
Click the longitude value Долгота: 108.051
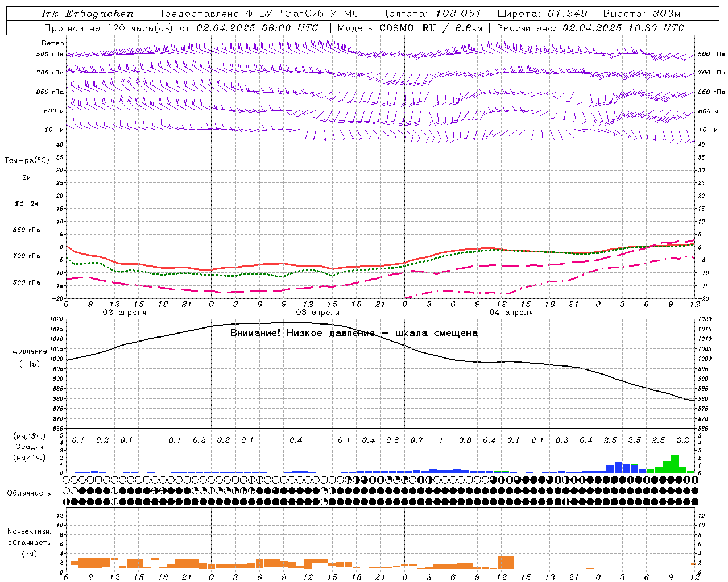tap(431, 14)
